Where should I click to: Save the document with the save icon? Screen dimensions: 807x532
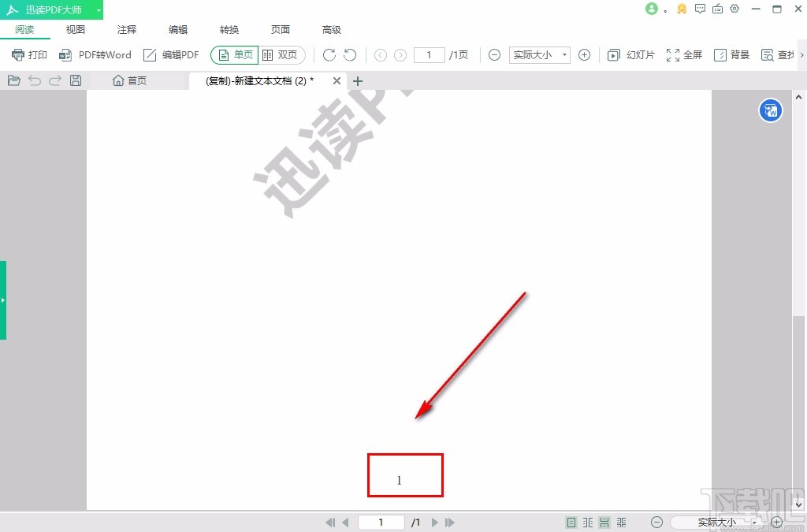[75, 80]
